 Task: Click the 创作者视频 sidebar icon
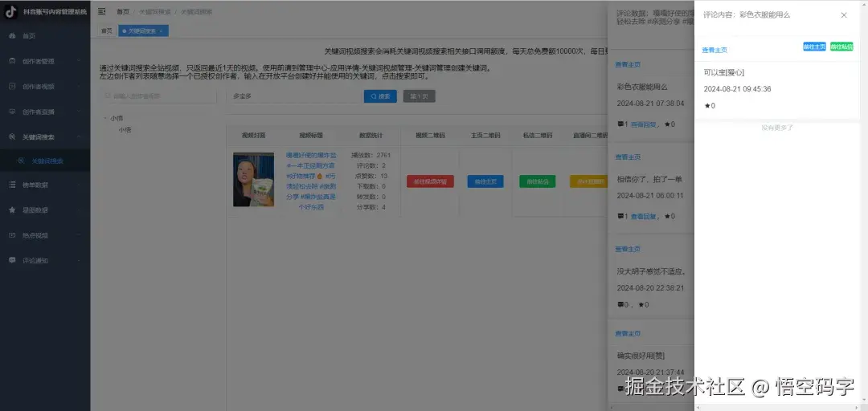(12, 86)
